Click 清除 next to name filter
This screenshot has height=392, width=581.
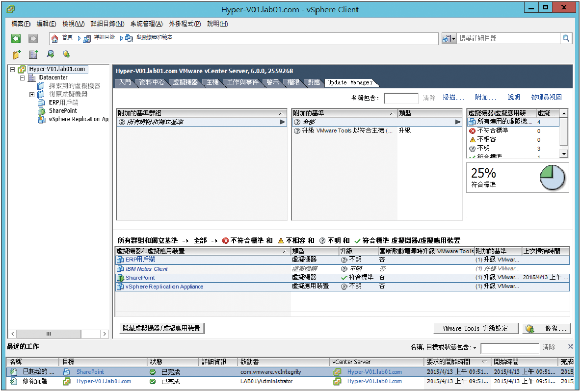[429, 98]
